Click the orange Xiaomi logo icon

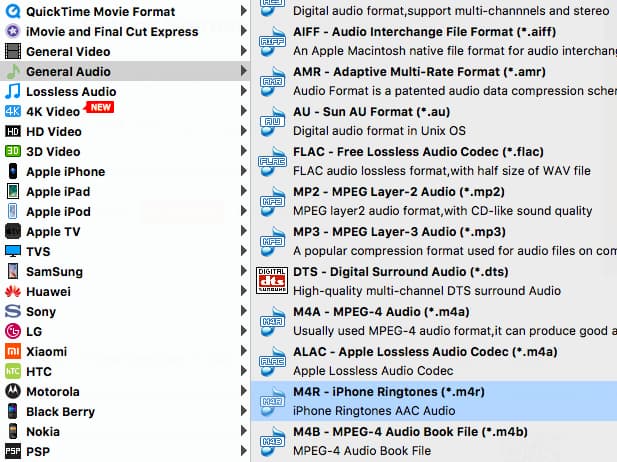pos(13,351)
